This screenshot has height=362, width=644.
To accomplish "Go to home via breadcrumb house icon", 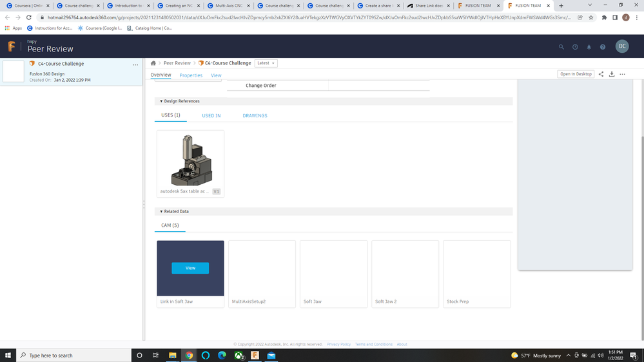I will click(x=153, y=63).
